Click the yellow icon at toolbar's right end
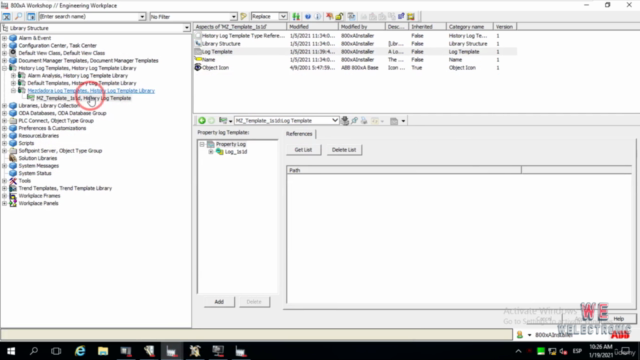 point(411,17)
